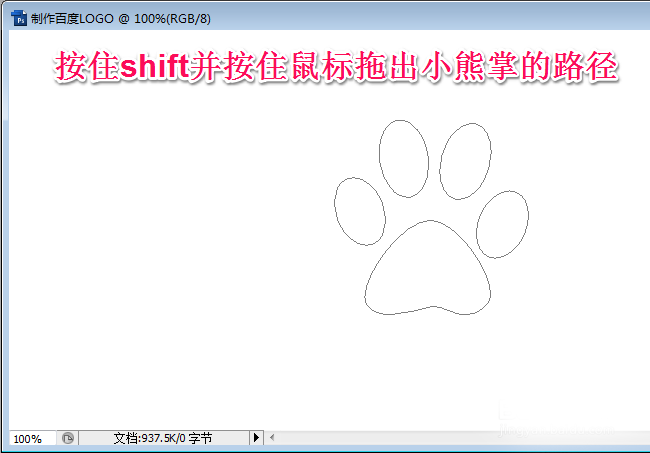650x453 pixels.
Task: Click the top-right toe ellipse path
Action: point(465,161)
